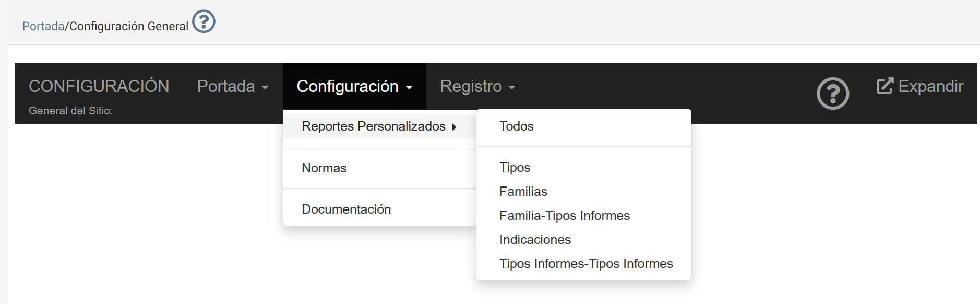Select the Tipos submenu item

(x=515, y=167)
